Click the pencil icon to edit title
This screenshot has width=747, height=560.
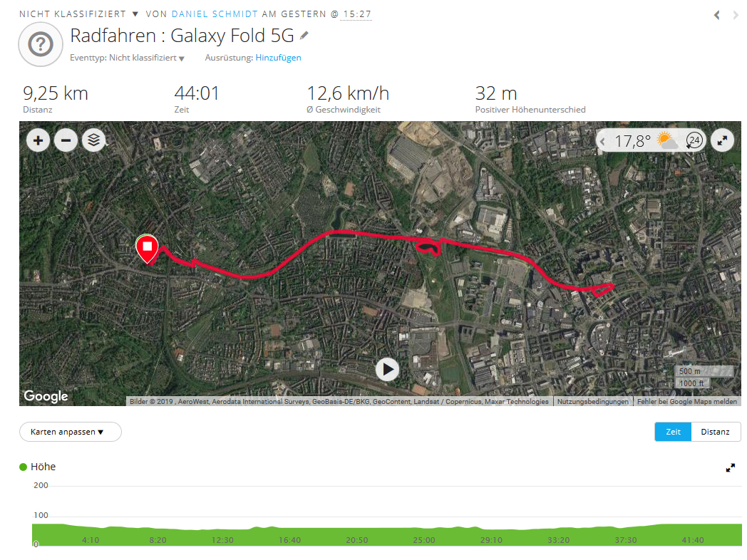(304, 36)
